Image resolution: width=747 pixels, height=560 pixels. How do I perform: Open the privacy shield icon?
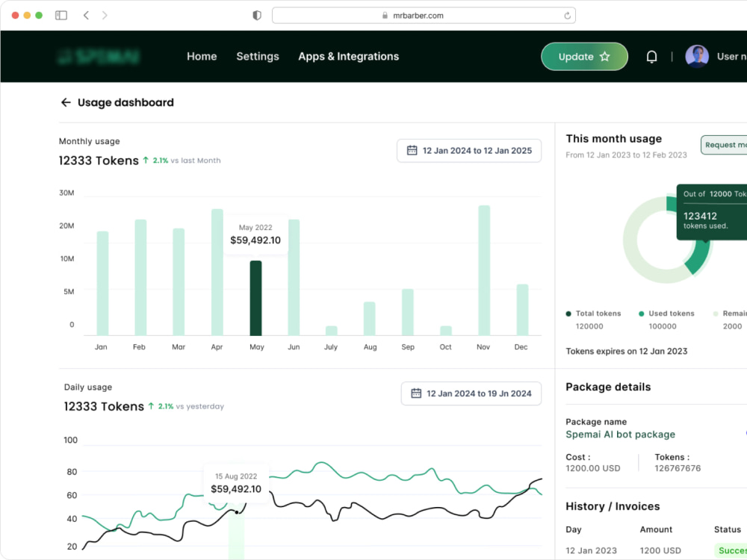[257, 15]
